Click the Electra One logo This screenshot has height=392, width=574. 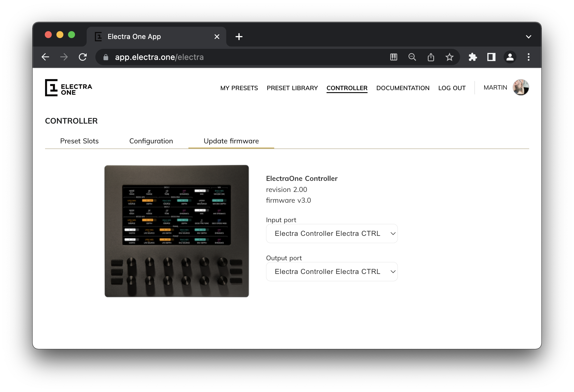pos(69,88)
